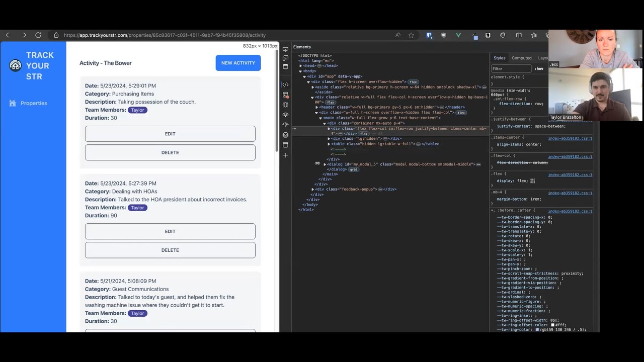Toggle flex badge on overflow-x-hidden div
Image resolution: width=644 pixels, height=362 pixels.
click(461, 113)
